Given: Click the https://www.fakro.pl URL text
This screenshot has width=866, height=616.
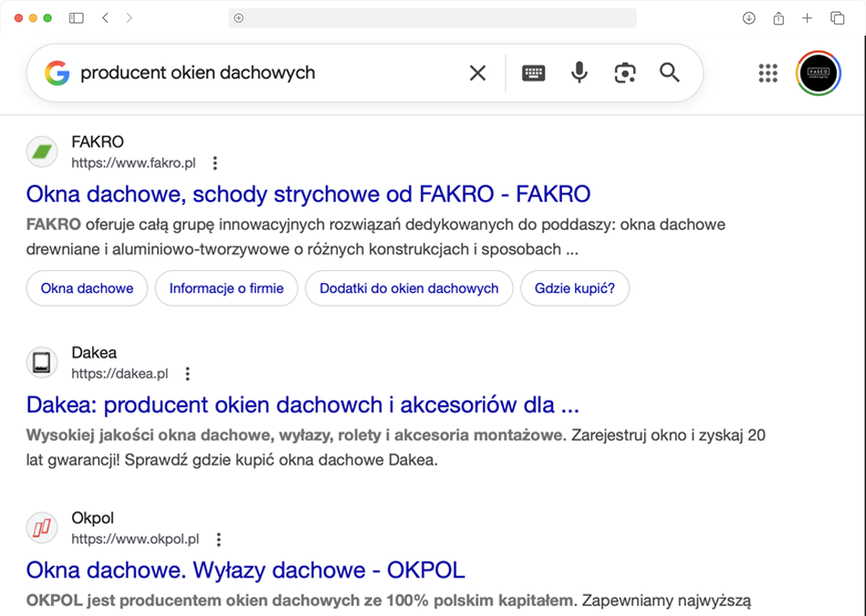Looking at the screenshot, I should [133, 163].
